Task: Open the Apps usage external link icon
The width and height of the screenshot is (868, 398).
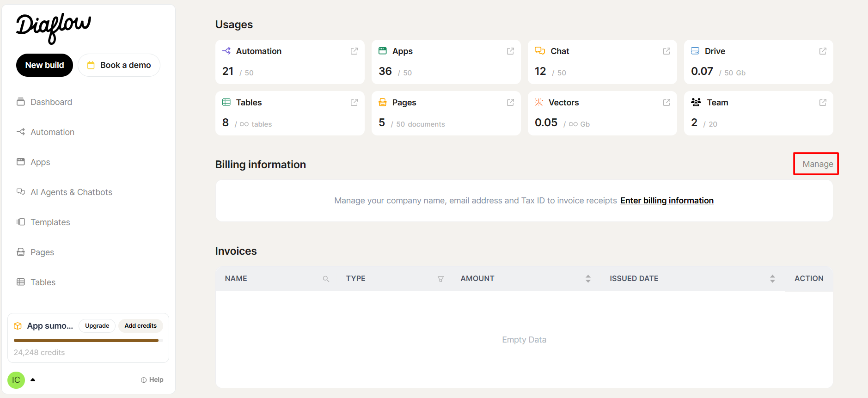Action: 510,51
